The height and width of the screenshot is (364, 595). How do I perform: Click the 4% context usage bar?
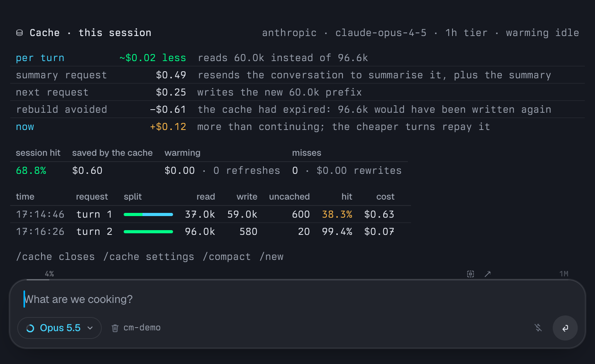pyautogui.click(x=38, y=279)
